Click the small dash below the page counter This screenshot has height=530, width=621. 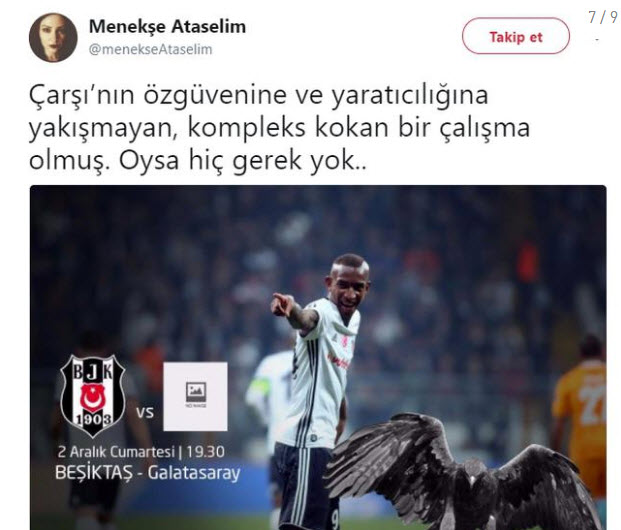pyautogui.click(x=597, y=39)
